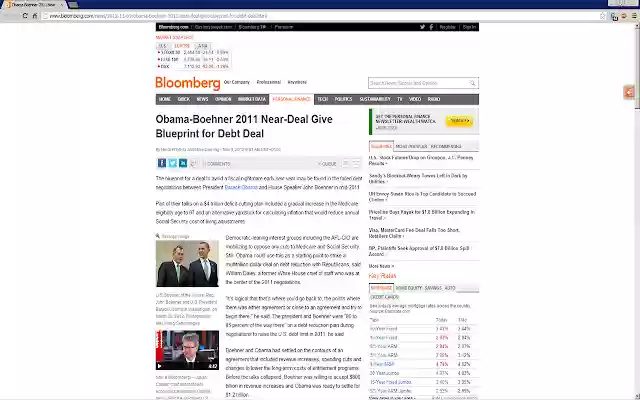Open the POLITICS navigation item
The image size is (640, 400).
pos(343,99)
